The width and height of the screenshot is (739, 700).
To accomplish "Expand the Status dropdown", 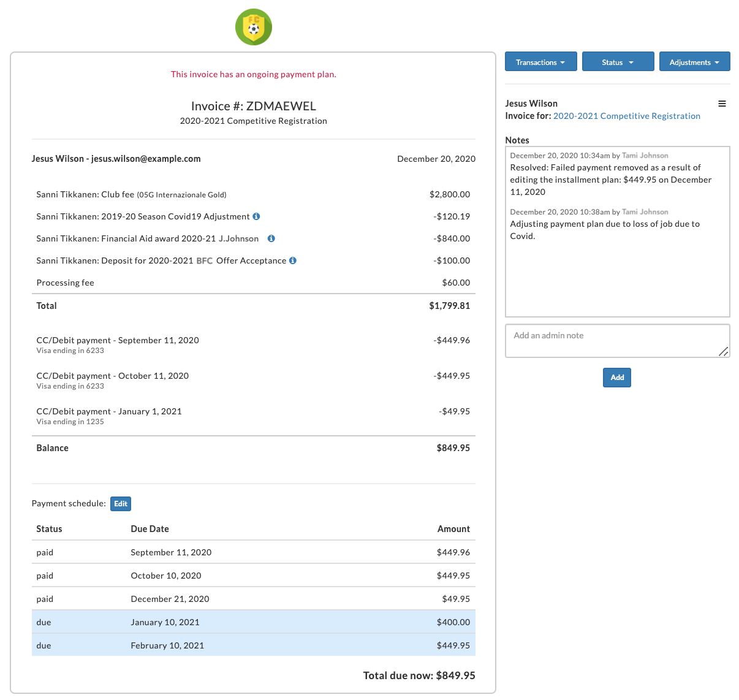I will click(x=618, y=62).
